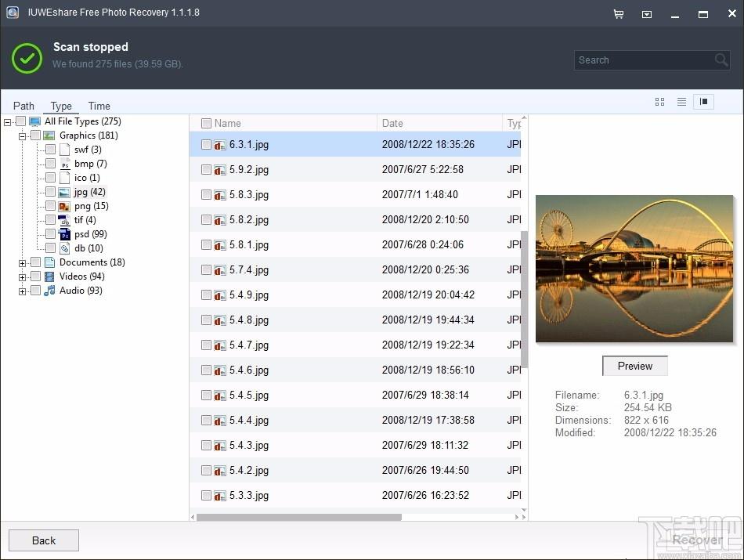Click the file icon of 5.3.3.jpg
The width and height of the screenshot is (744, 560).
(x=220, y=496)
